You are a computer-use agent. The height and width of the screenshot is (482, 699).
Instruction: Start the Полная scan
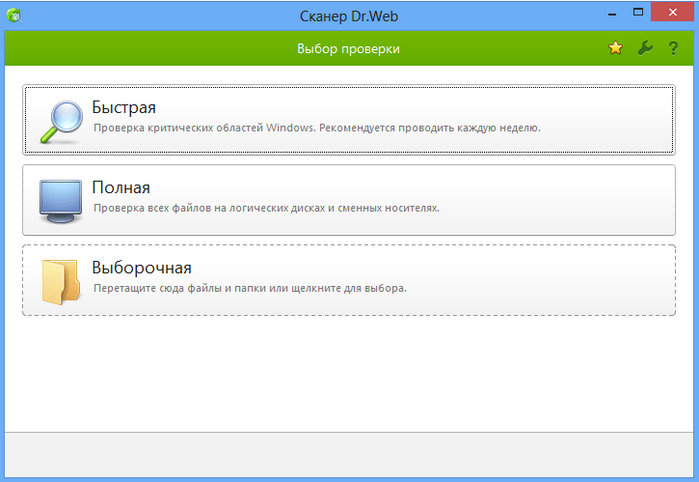point(349,200)
